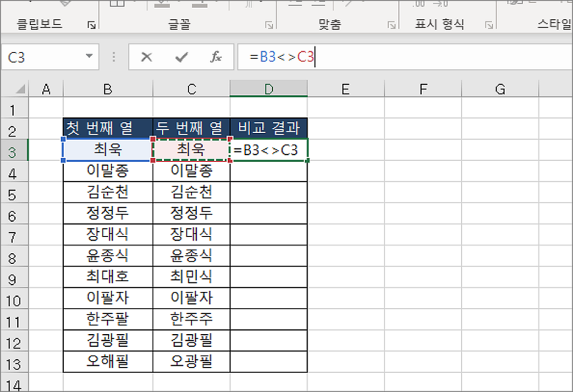
Task: Click cell C9 최민식
Action: [x=192, y=277]
